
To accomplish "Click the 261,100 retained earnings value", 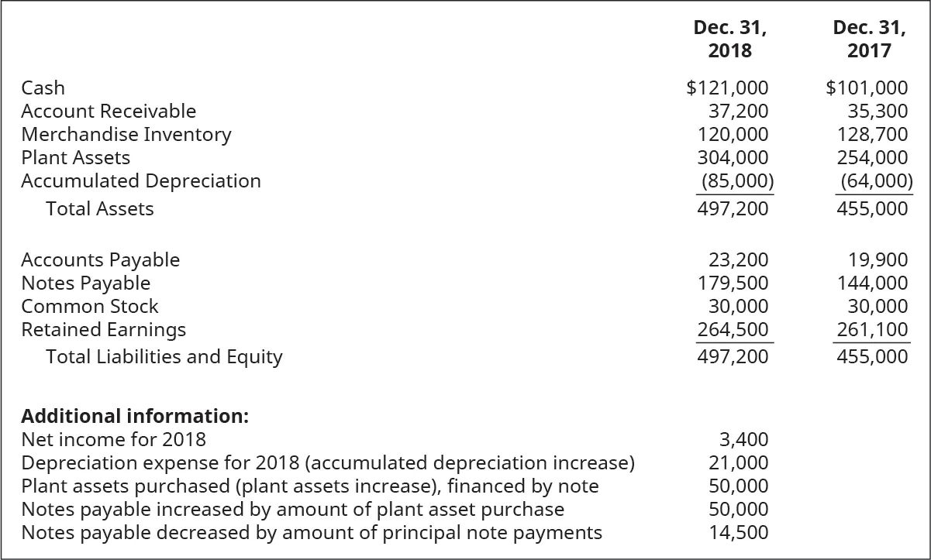I will tap(872, 330).
